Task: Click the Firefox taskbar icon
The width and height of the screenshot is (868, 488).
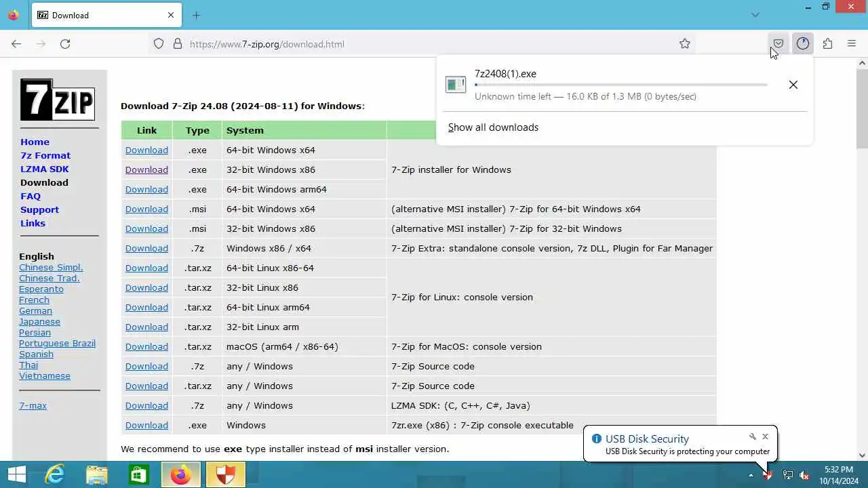Action: pos(181,474)
